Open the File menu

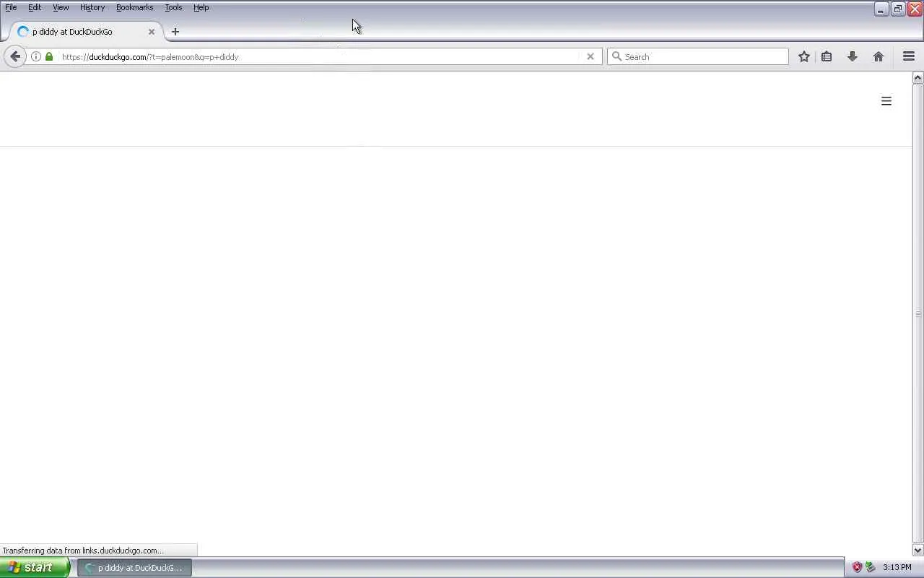tap(11, 7)
